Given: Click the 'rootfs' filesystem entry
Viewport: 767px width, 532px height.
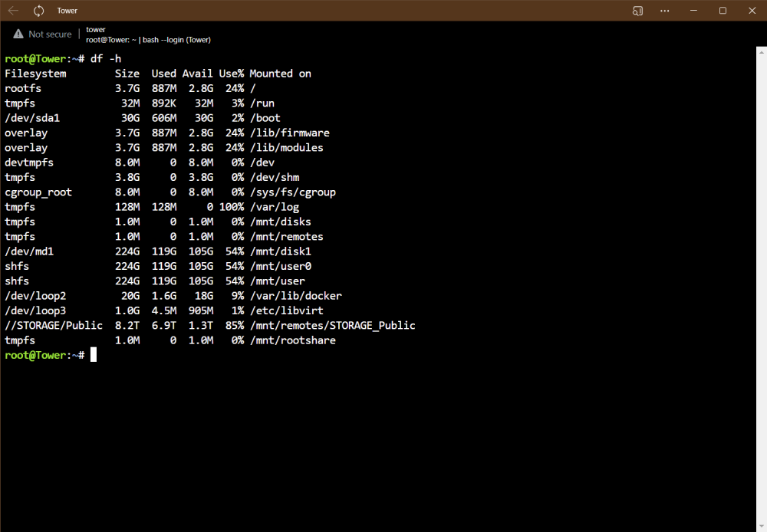Looking at the screenshot, I should tap(23, 88).
